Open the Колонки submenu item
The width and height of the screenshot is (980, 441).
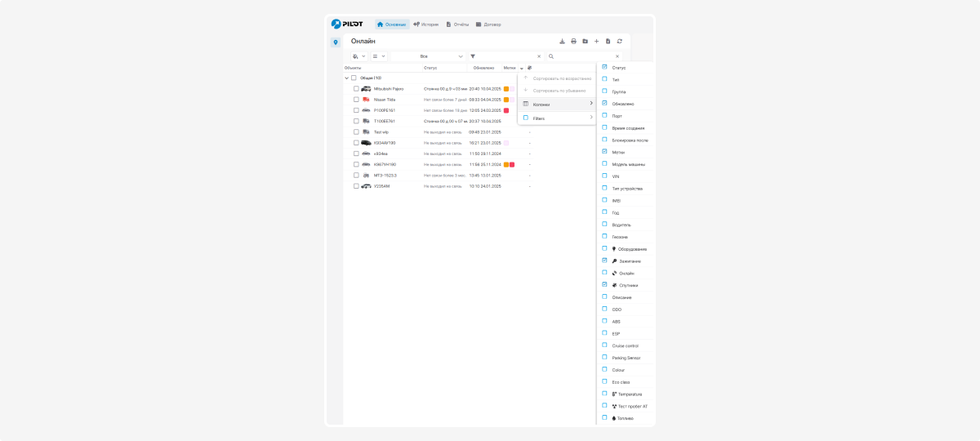[x=557, y=104]
